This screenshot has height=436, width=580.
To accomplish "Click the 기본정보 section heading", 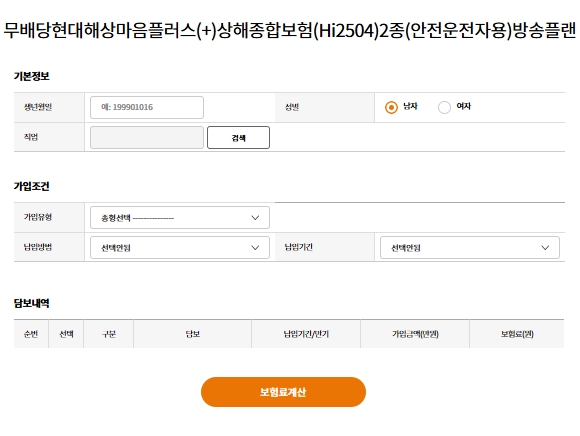I will (31, 76).
